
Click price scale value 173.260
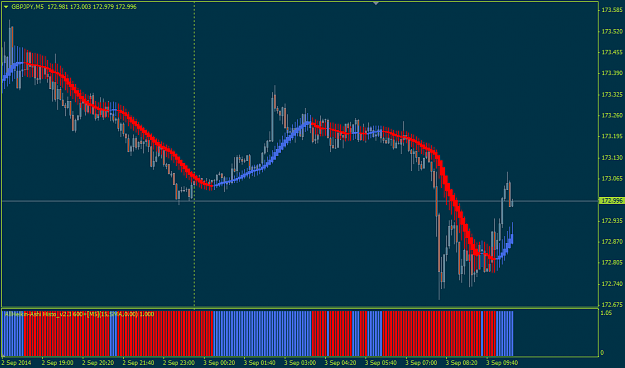(612, 116)
